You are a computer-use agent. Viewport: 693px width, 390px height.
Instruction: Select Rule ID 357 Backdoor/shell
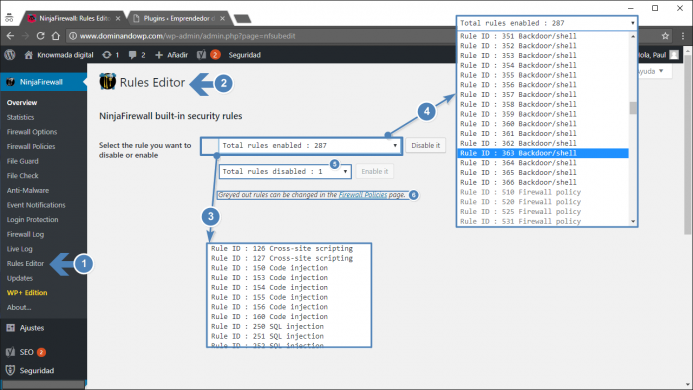point(543,95)
